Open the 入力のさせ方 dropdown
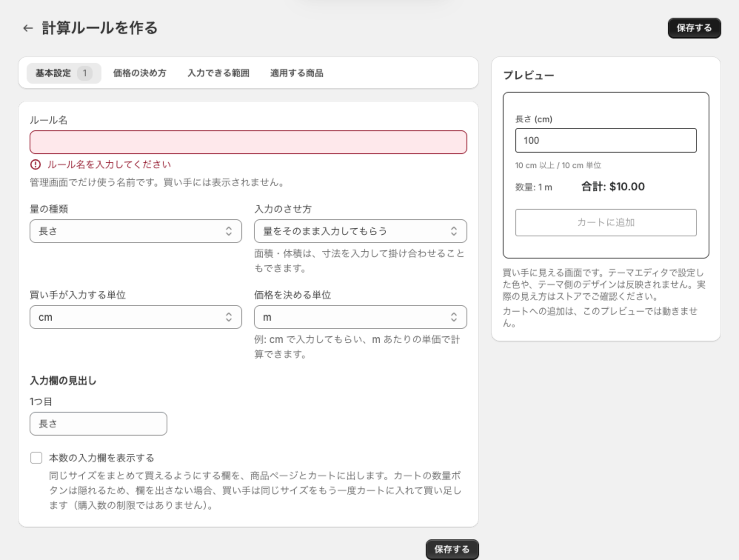Screen dimensions: 739x560 pyautogui.click(x=360, y=231)
